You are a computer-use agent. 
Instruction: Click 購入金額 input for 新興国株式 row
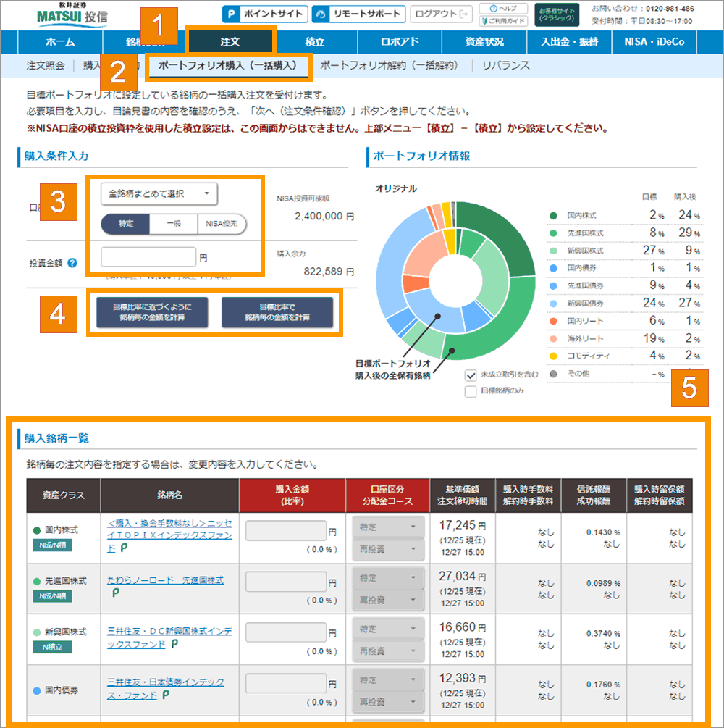pos(286,632)
